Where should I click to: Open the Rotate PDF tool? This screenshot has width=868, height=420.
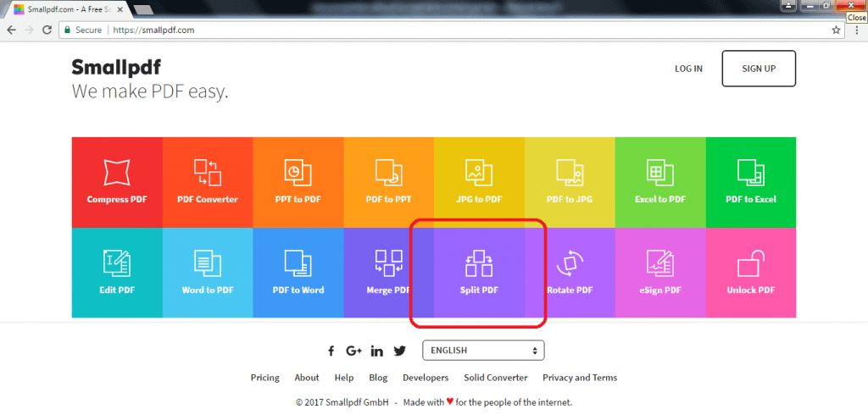[x=570, y=273]
